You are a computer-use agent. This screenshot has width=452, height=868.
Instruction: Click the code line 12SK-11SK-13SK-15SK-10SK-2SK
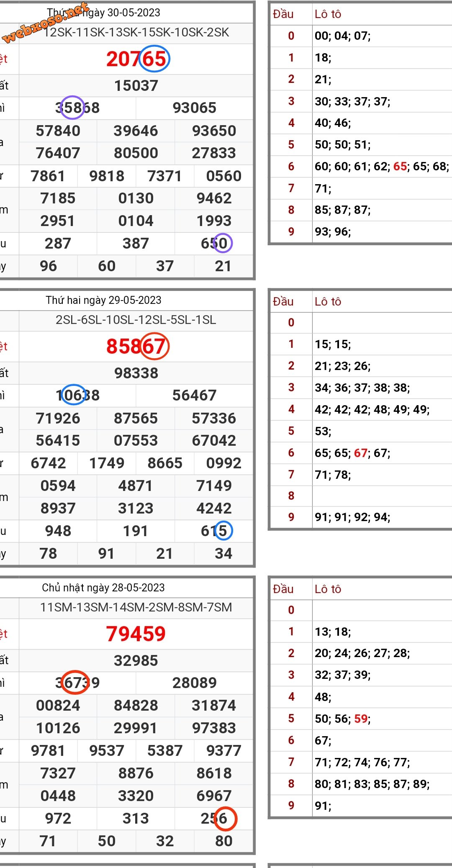(136, 33)
